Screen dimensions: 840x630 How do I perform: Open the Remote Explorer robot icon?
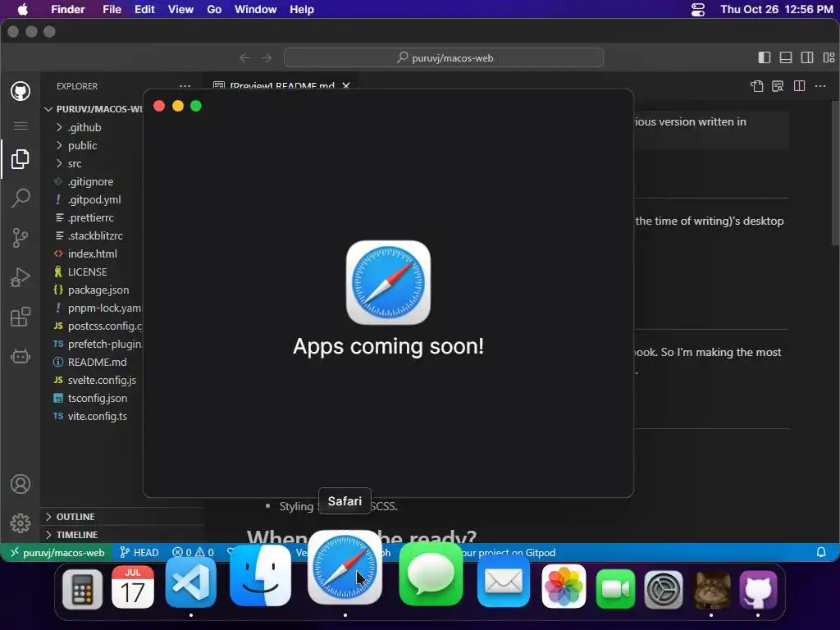[x=21, y=356]
